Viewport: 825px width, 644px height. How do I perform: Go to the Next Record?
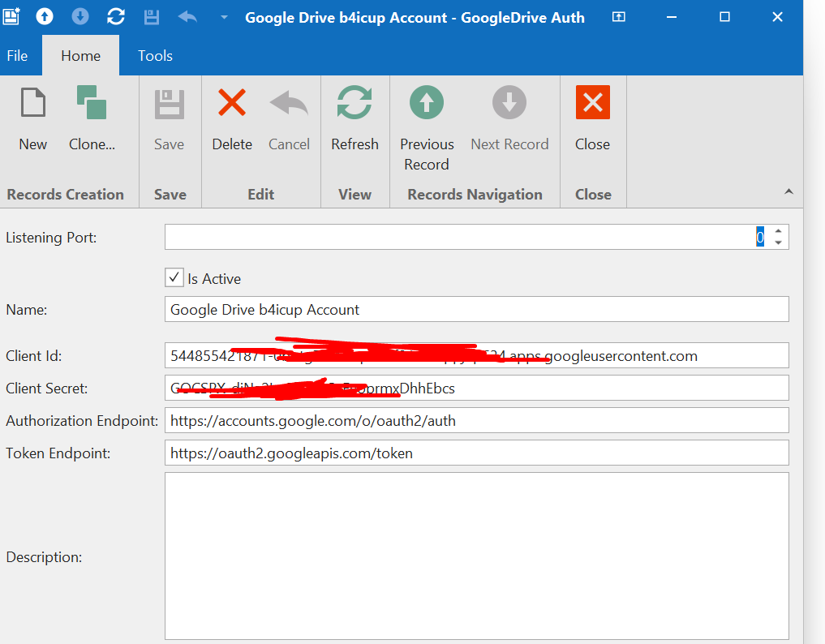(509, 119)
